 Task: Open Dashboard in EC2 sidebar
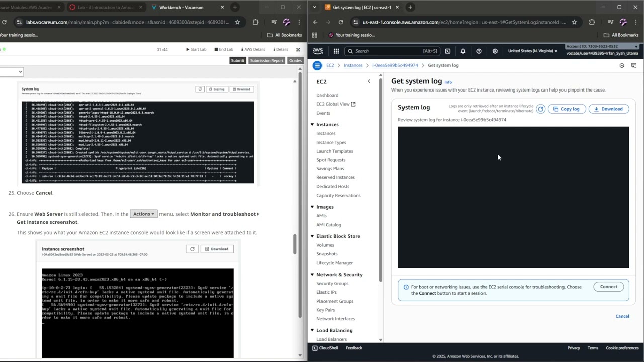point(327,95)
